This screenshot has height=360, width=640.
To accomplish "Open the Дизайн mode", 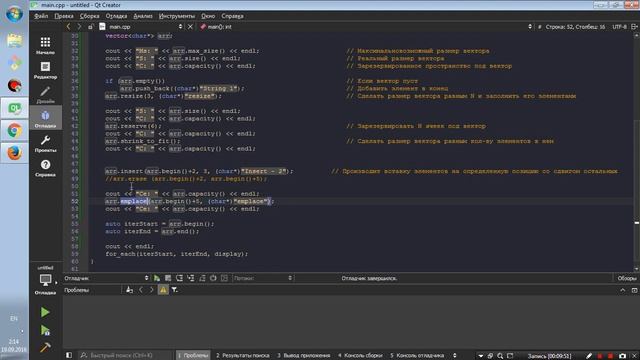I will (45, 94).
